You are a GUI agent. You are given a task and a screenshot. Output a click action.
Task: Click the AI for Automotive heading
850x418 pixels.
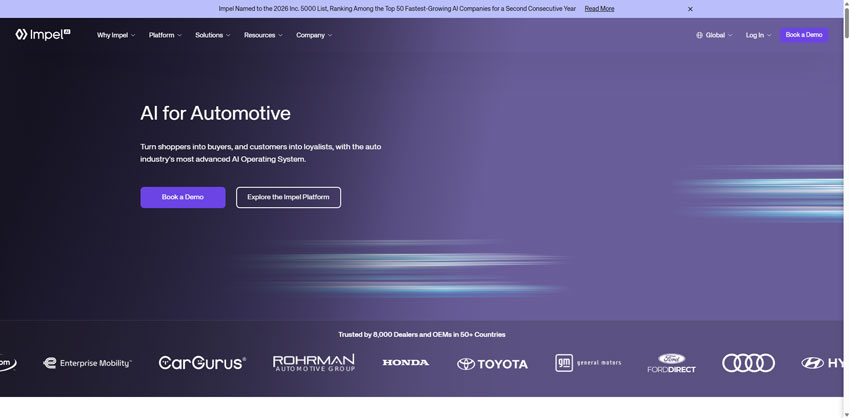[x=215, y=113]
